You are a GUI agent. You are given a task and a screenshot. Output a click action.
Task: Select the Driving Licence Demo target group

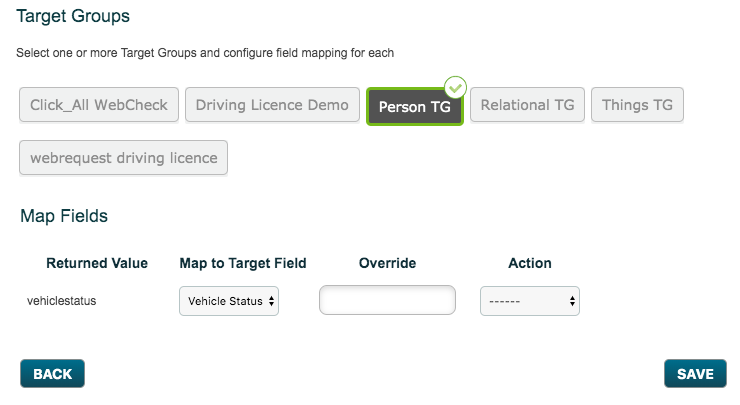coord(272,105)
